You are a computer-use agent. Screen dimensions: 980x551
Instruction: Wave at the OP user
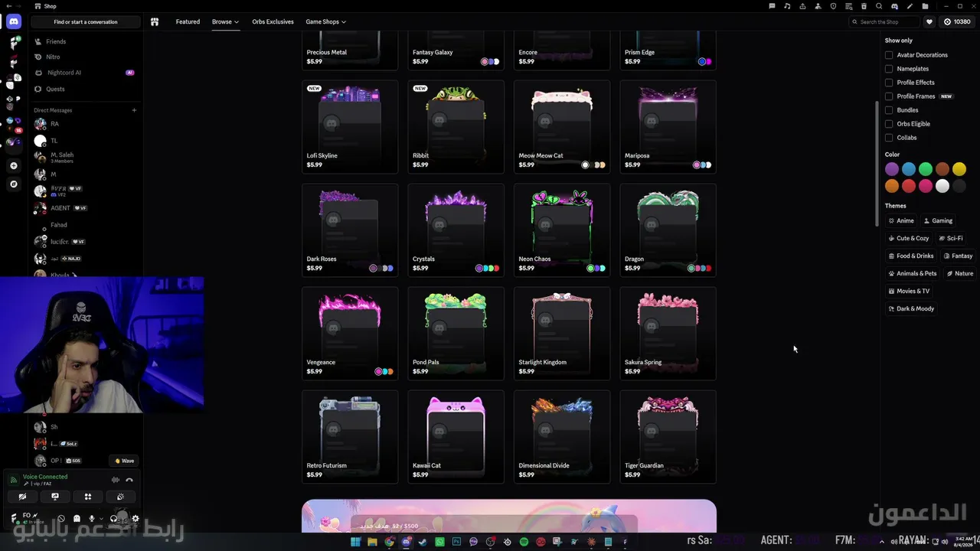[x=124, y=461]
